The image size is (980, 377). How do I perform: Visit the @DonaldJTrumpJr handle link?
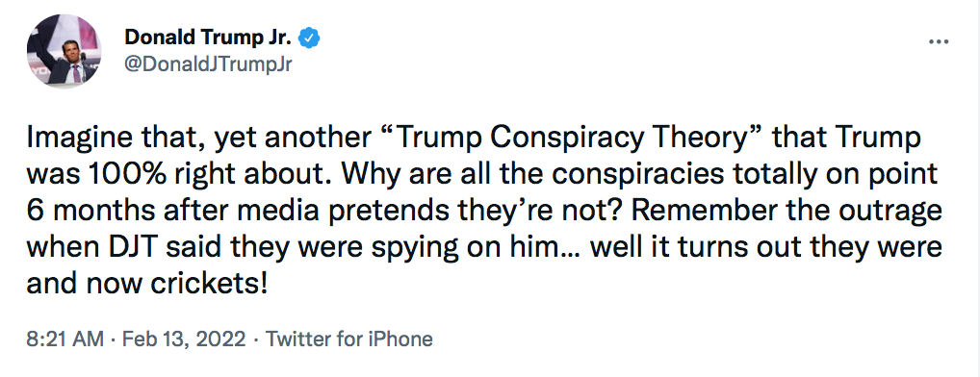tap(208, 64)
